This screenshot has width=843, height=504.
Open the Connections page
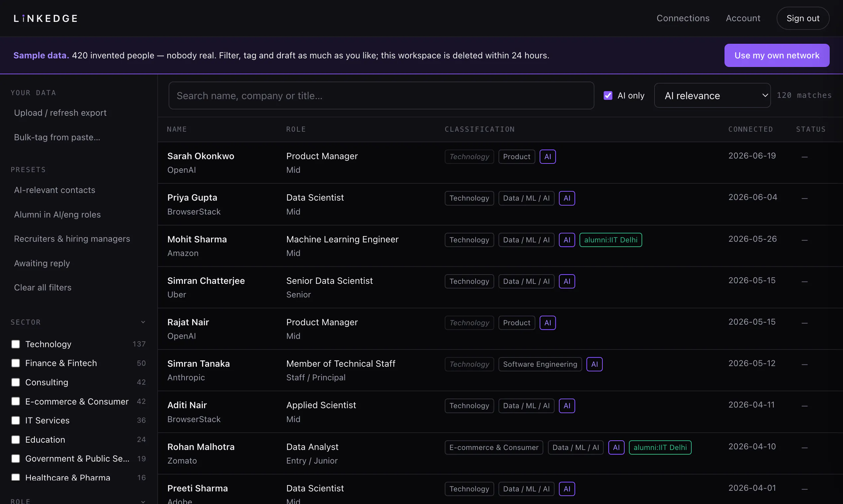(x=683, y=18)
